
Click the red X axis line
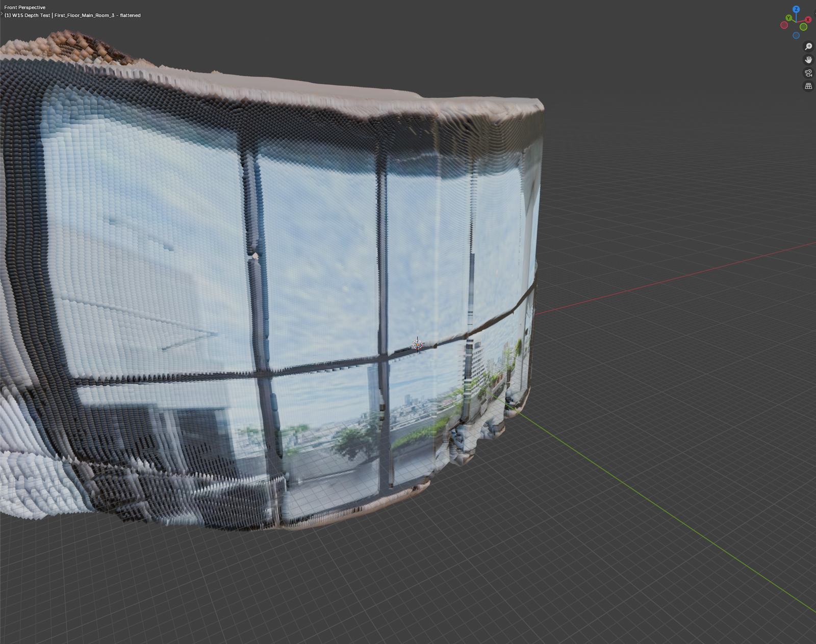point(663,279)
